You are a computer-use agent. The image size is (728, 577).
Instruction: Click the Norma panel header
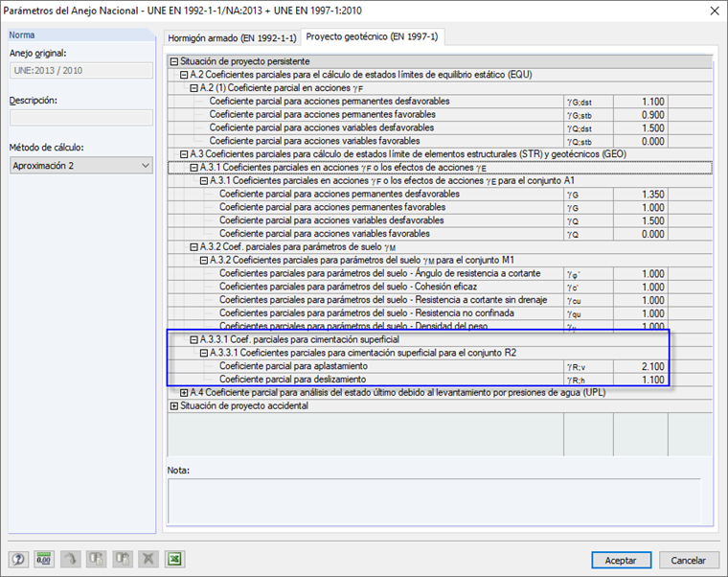[x=81, y=35]
